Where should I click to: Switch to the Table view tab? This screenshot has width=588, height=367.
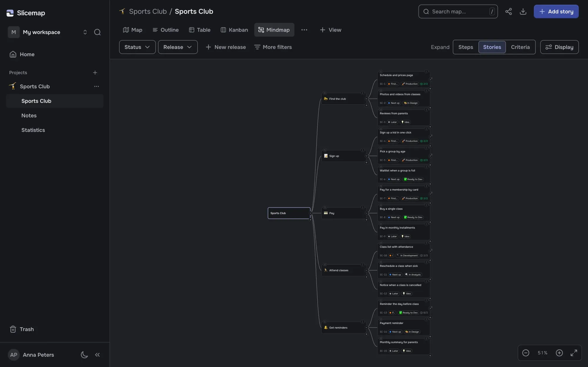200,30
